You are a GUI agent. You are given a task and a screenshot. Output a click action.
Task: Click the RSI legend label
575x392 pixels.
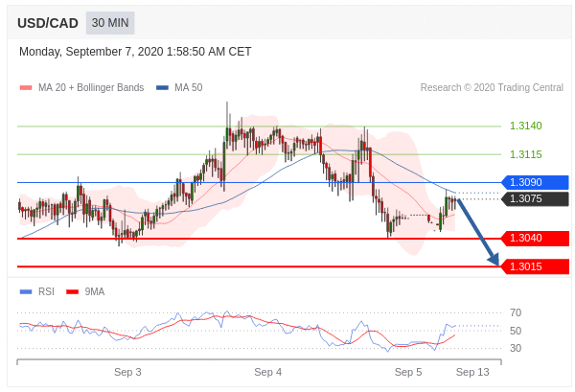coord(46,292)
